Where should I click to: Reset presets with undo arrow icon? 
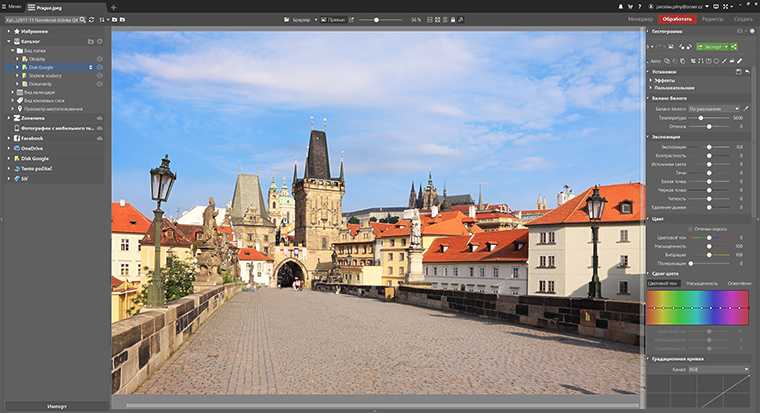(747, 72)
